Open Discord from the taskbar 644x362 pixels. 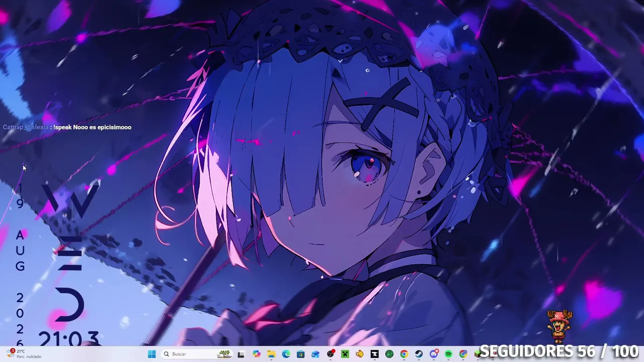pyautogui.click(x=434, y=354)
